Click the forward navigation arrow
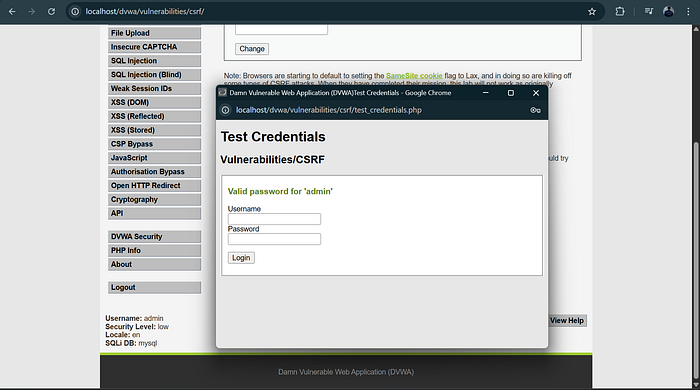700x390 pixels. pos(31,12)
